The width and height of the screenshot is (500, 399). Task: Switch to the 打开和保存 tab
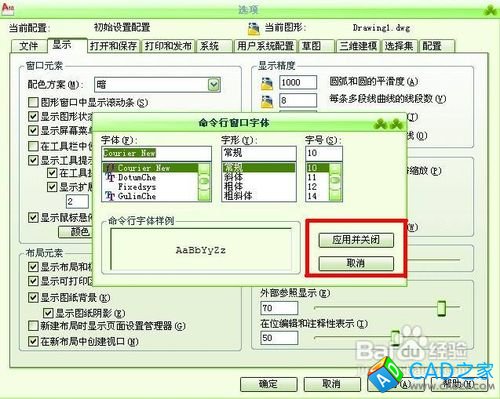[114, 46]
